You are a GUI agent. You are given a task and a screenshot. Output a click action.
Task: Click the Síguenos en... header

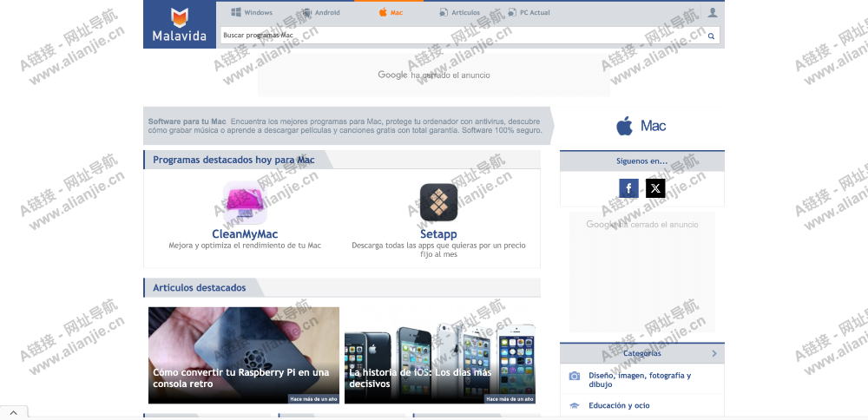pyautogui.click(x=642, y=161)
